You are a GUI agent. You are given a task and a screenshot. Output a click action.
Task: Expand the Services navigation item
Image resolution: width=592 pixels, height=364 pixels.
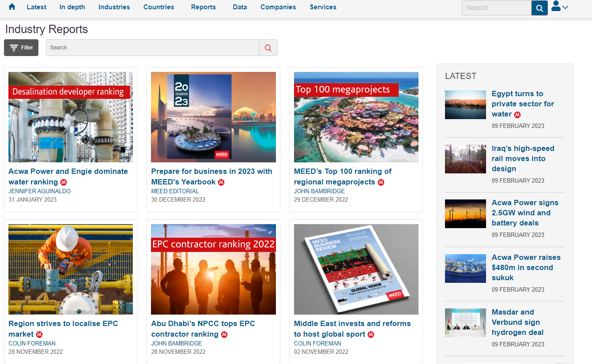click(323, 7)
